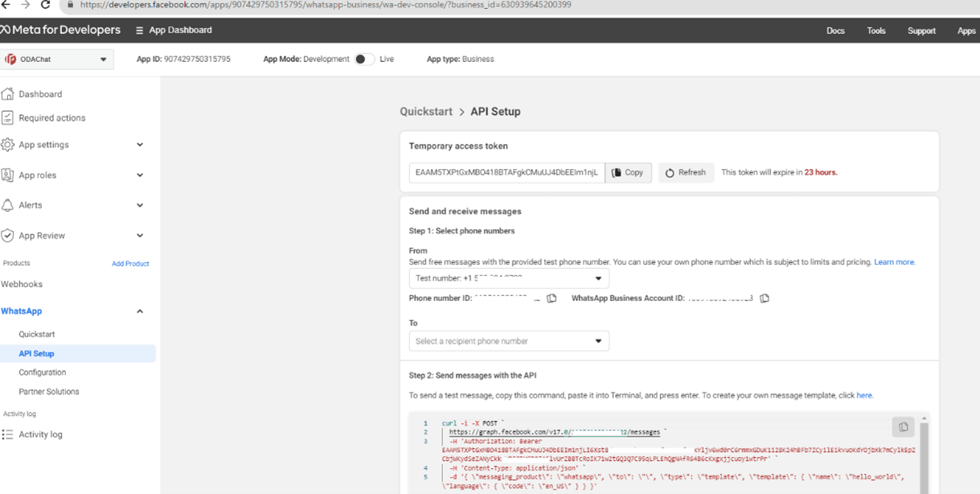
Task: Click the App Review shield icon
Action: [7, 236]
